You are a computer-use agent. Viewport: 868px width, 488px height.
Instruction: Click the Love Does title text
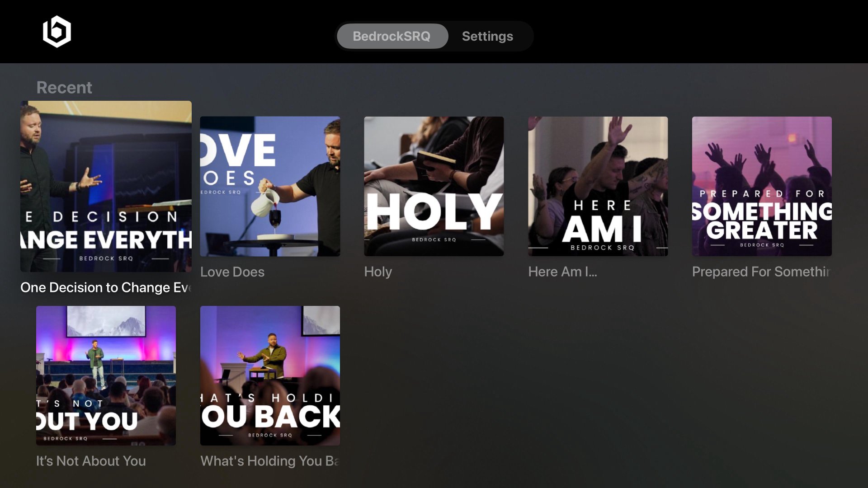click(x=232, y=272)
